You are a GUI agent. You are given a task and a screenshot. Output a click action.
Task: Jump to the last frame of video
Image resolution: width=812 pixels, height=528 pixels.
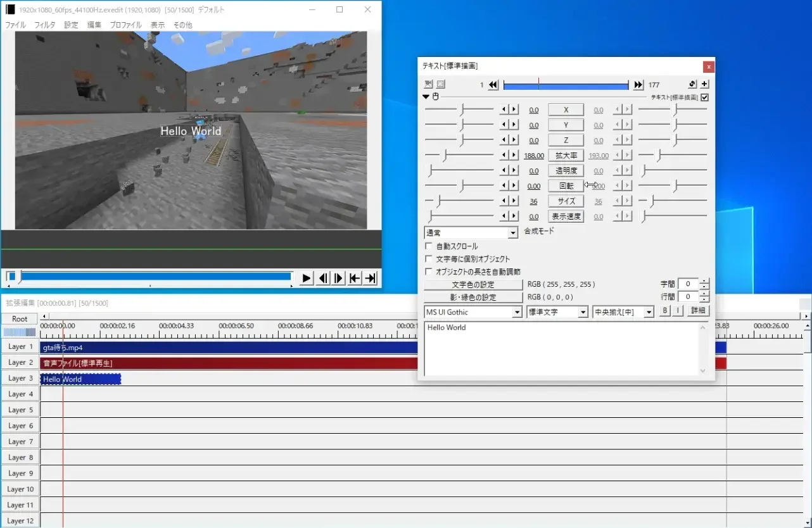click(x=371, y=278)
